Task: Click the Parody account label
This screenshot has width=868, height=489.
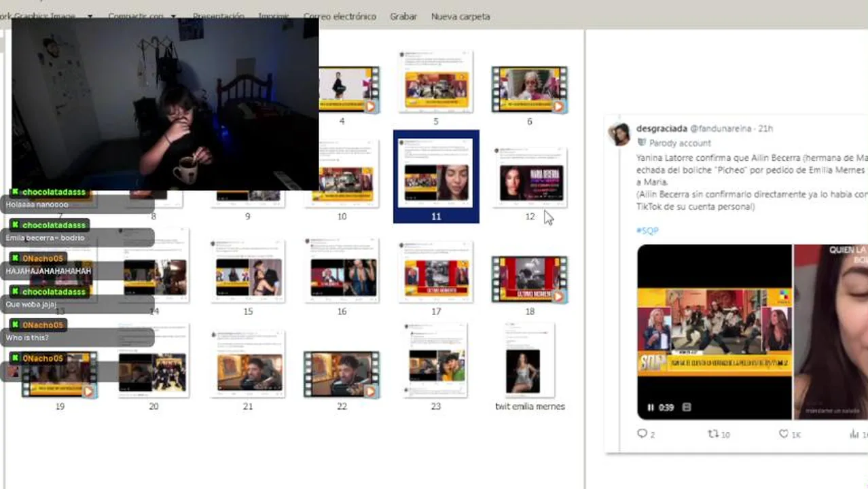Action: pos(680,143)
